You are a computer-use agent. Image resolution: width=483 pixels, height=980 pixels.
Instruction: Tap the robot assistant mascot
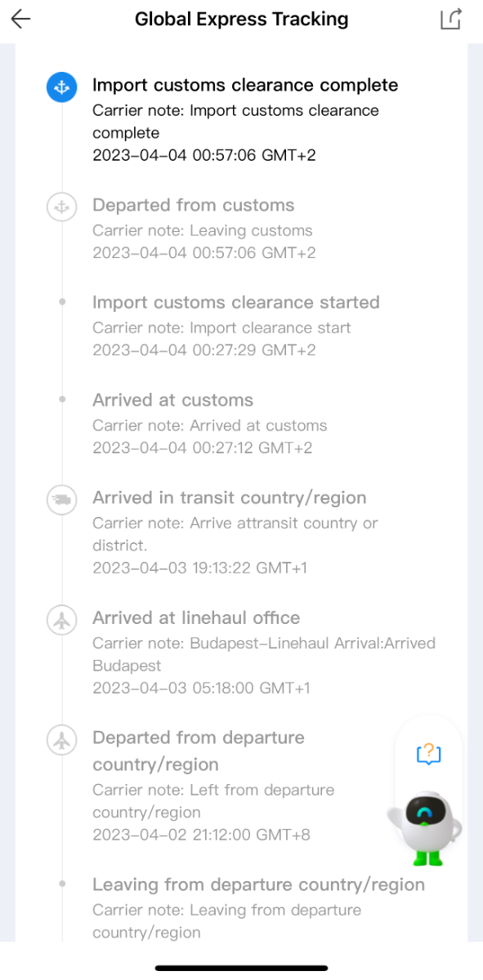coord(426,825)
